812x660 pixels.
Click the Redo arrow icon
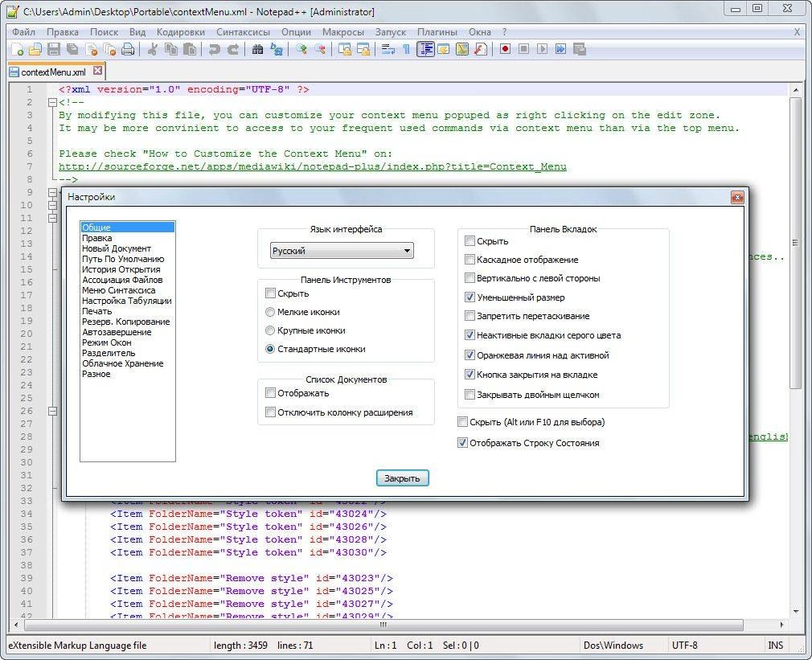[x=233, y=50]
